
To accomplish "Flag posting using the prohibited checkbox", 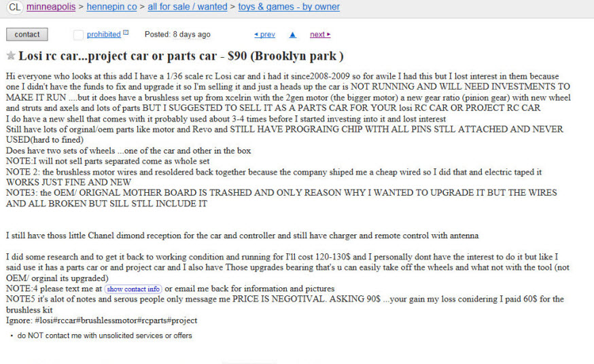I will [x=78, y=35].
